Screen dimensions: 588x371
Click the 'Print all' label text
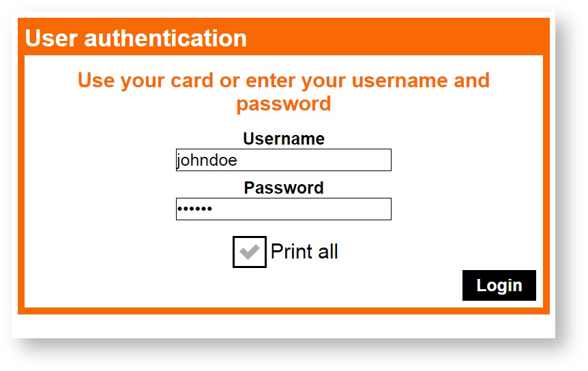tap(304, 252)
